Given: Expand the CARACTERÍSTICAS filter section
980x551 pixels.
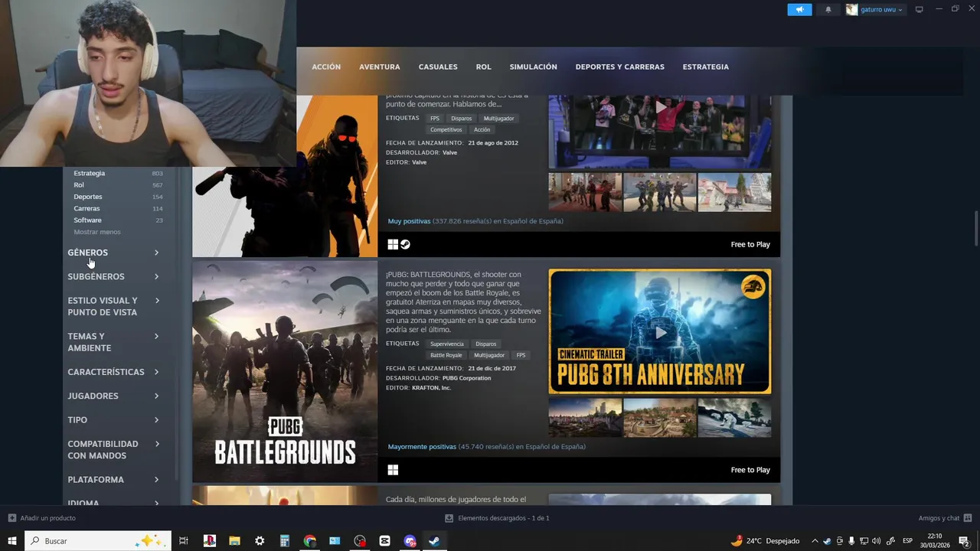Looking at the screenshot, I should [113, 372].
